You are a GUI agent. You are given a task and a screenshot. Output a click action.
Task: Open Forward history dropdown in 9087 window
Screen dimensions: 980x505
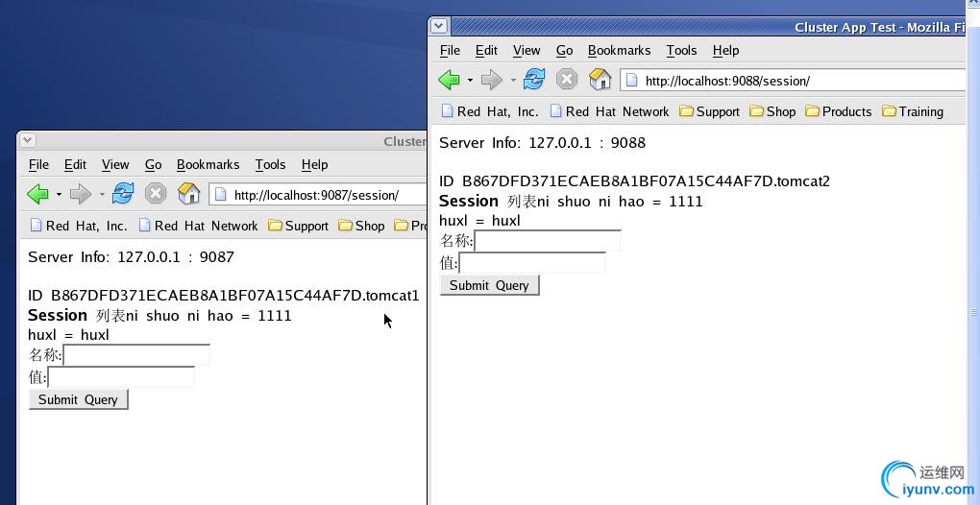pyautogui.click(x=102, y=195)
